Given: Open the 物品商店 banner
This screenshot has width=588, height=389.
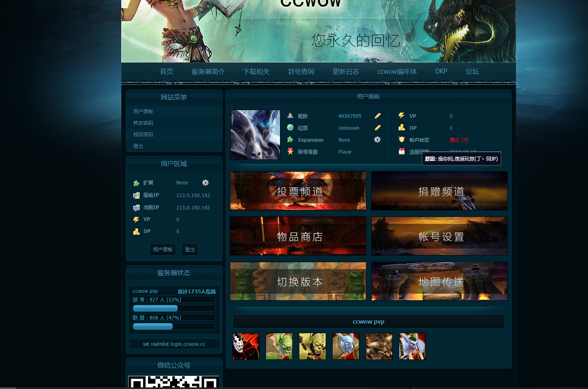Looking at the screenshot, I should point(298,236).
